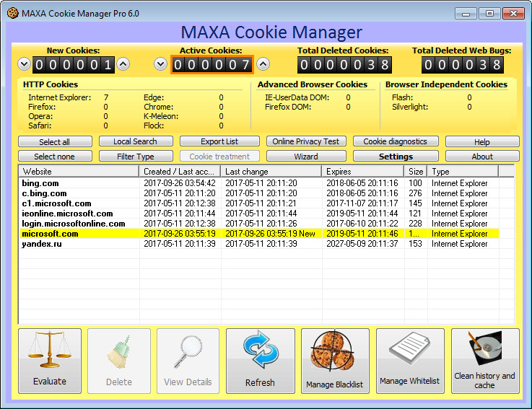Sort by Website column header

pos(79,171)
